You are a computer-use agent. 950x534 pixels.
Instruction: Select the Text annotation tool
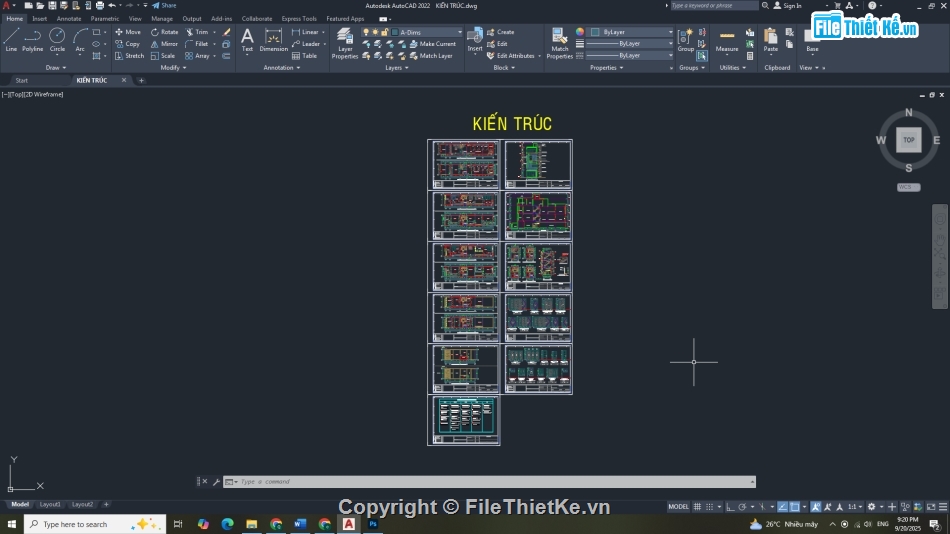[x=247, y=40]
